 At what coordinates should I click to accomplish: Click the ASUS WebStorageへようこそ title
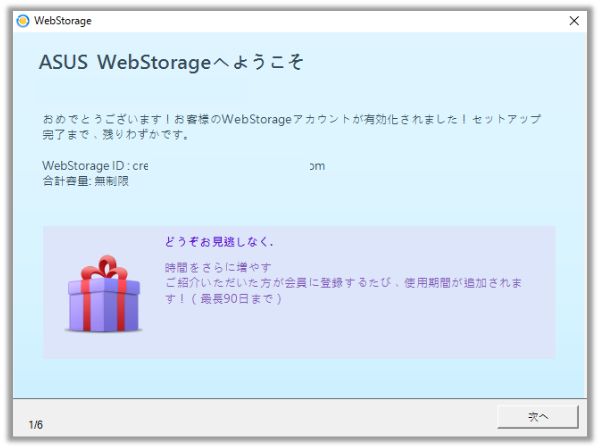pyautogui.click(x=171, y=62)
